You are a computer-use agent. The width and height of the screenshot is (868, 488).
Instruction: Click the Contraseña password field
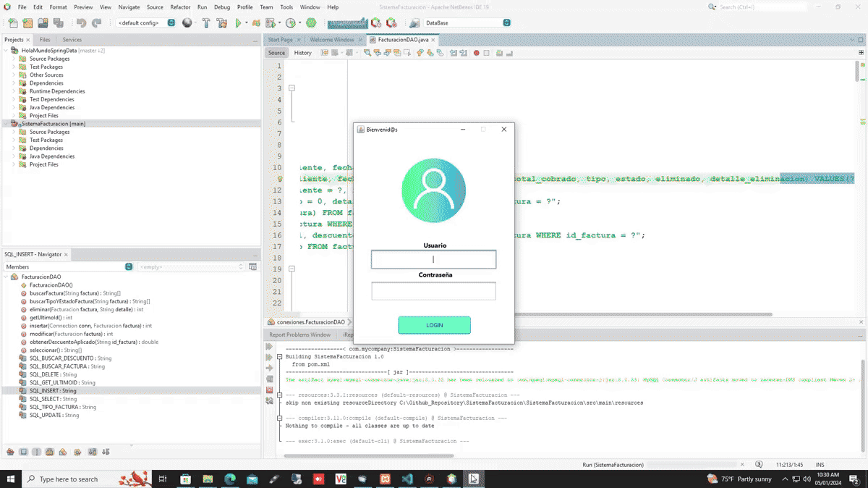click(x=433, y=291)
